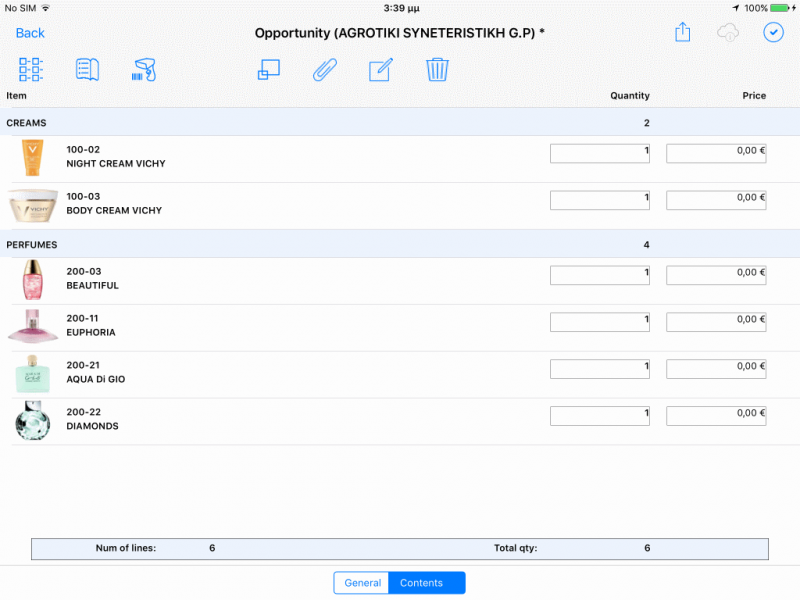The height and width of the screenshot is (600, 800).
Task: Select the EUPHORIA item name
Action: 91,333
